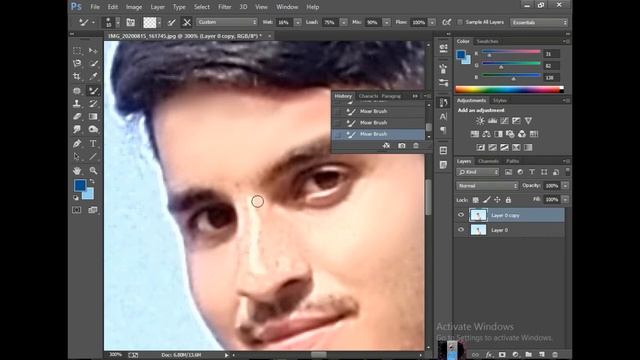
Task: Add Levels adjustment
Action: pos(492,121)
